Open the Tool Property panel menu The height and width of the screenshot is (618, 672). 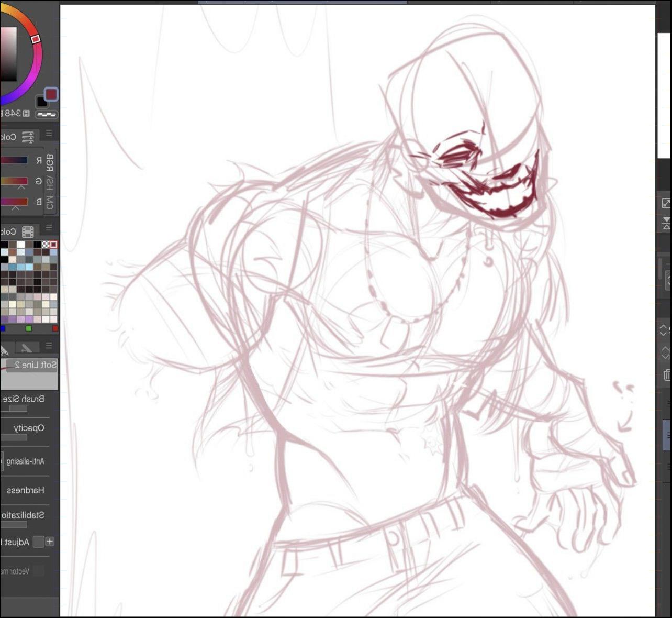(49, 346)
